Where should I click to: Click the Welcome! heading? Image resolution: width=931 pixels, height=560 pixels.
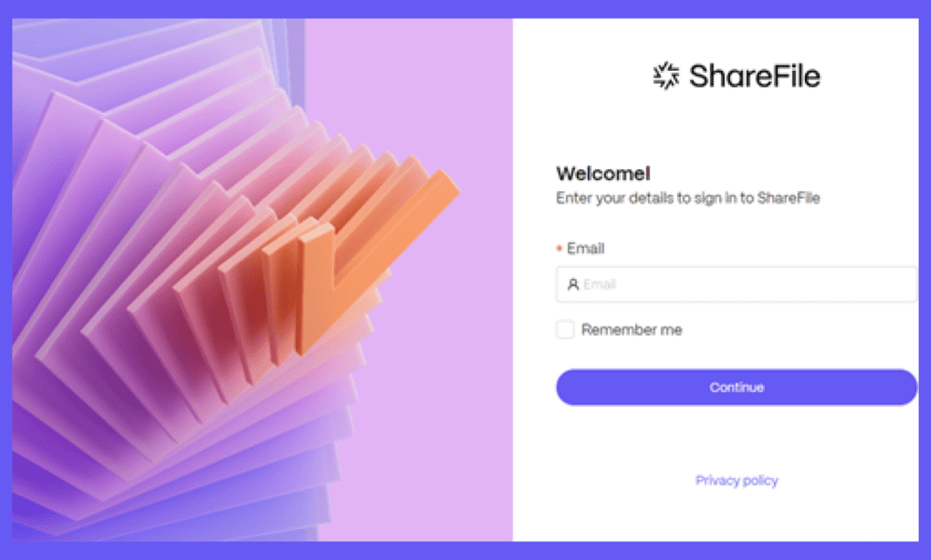click(x=603, y=174)
